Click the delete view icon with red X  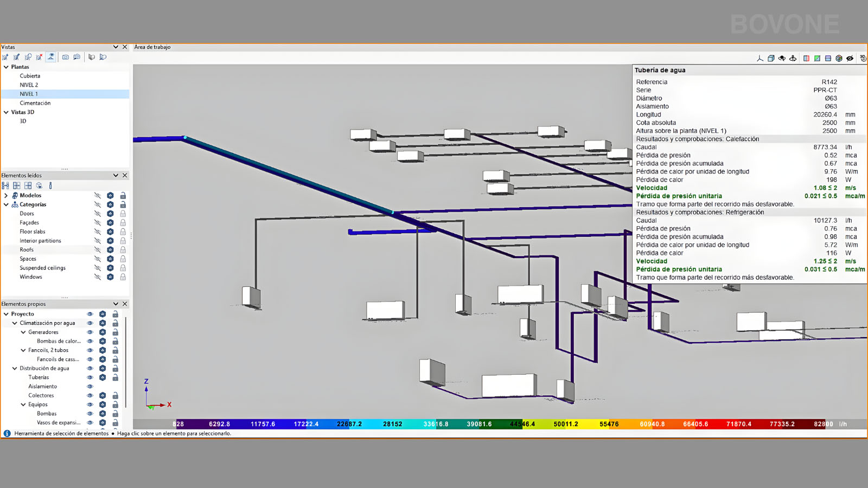pos(39,57)
